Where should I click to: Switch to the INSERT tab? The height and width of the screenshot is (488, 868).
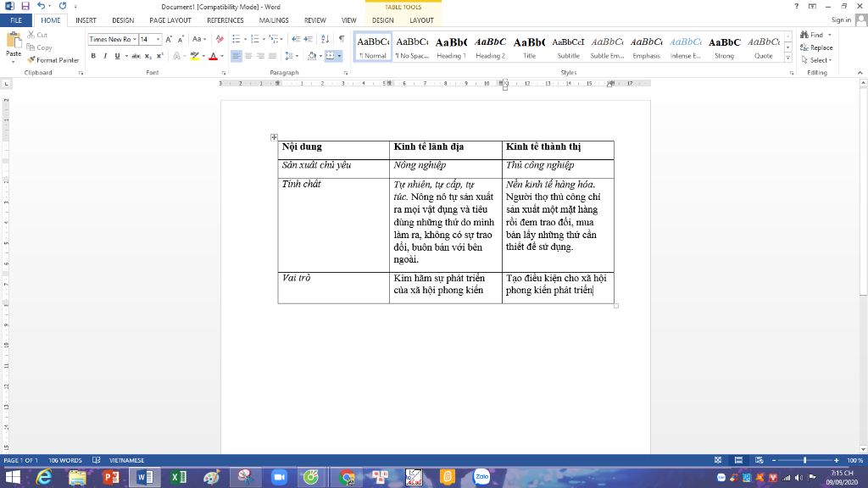[x=86, y=20]
